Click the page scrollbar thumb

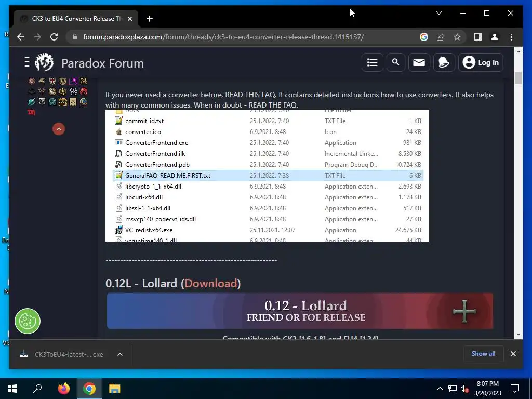pos(518,78)
